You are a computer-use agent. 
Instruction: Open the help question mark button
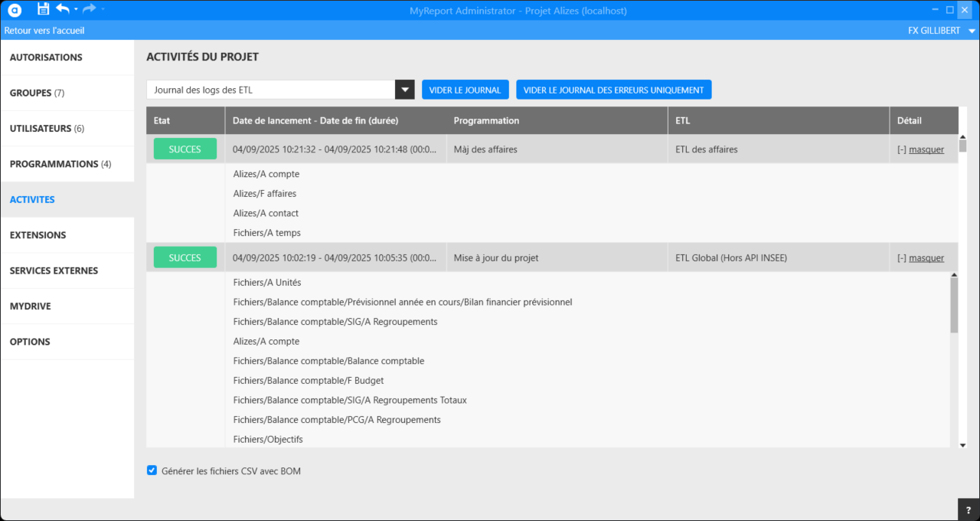[969, 510]
